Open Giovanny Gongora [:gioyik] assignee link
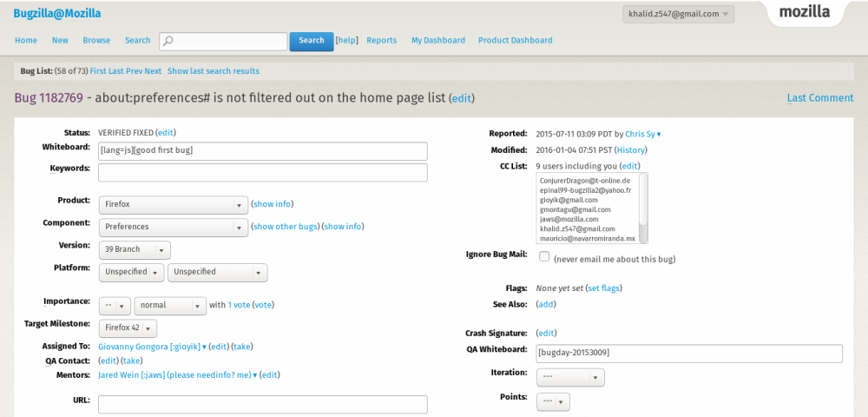This screenshot has height=417, width=868. pyautogui.click(x=149, y=347)
